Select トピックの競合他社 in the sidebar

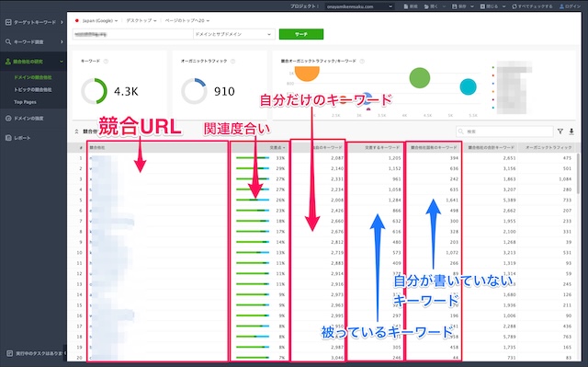[x=33, y=90]
